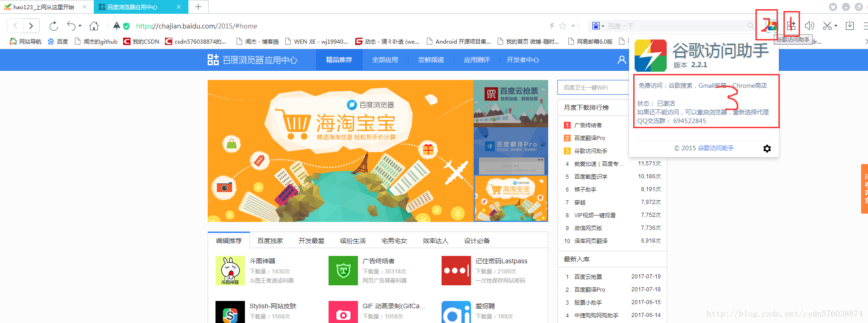Open the 我的CSDN bookmark
The height and width of the screenshot is (323, 868).
click(x=142, y=41)
